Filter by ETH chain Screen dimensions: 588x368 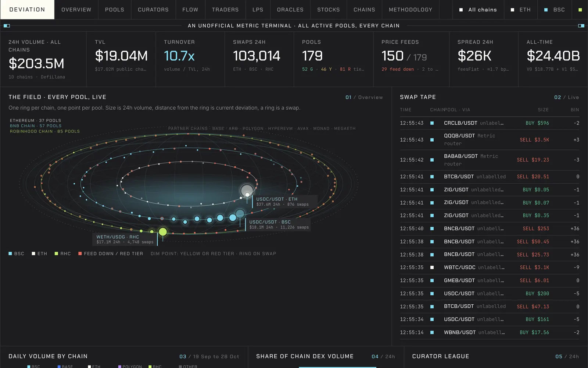521,10
